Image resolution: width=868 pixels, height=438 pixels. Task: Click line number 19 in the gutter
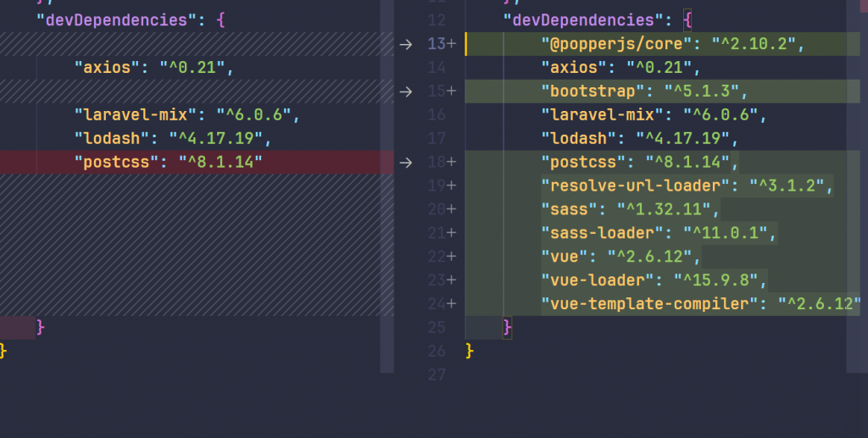coord(437,186)
